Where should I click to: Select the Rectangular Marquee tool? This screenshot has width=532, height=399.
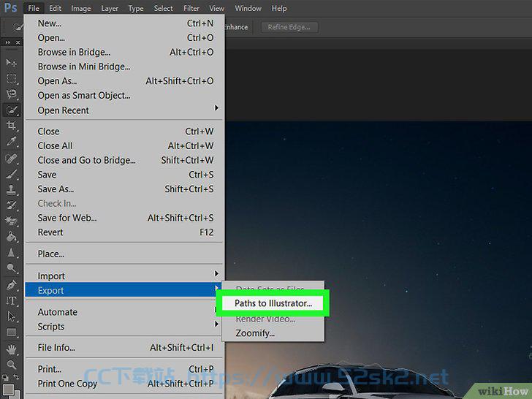pos(11,78)
